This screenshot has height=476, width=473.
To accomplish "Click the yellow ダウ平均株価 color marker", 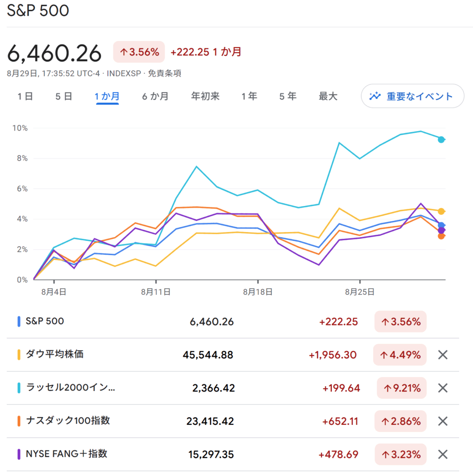I will tap(19, 355).
